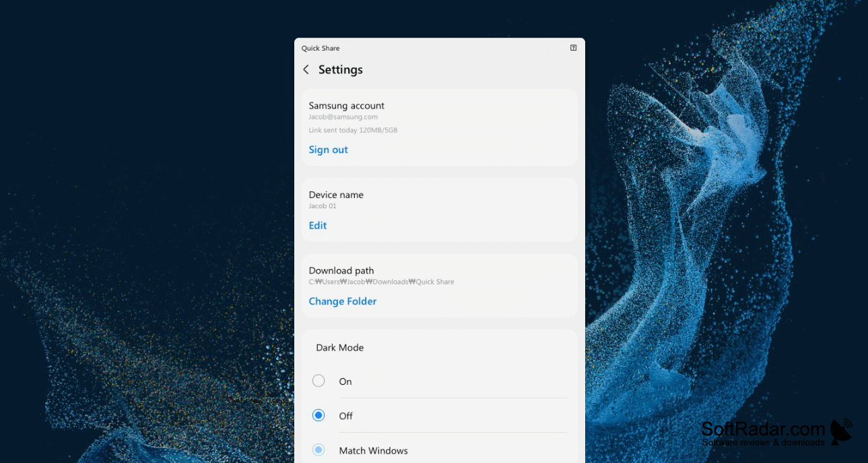Open Change Folder for download path
Screen dimensions: 868x463
342,301
